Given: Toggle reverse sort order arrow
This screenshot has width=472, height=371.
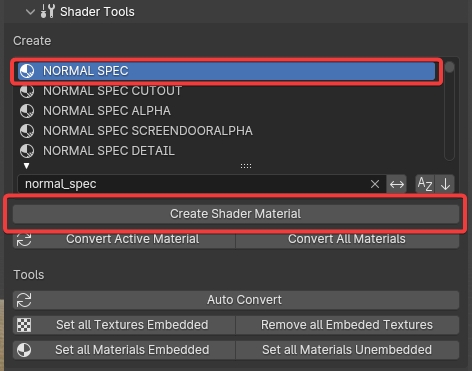Looking at the screenshot, I should pos(445,184).
